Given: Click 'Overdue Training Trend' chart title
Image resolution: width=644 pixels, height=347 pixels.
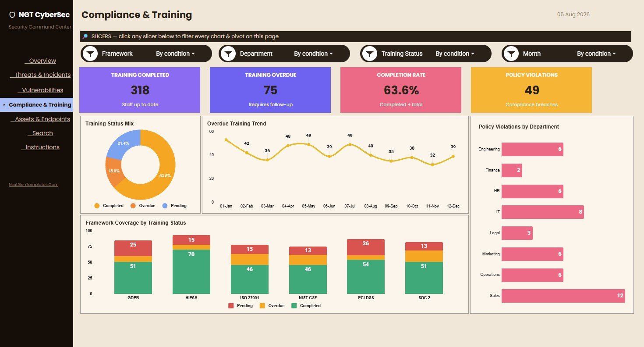Looking at the screenshot, I should (x=237, y=124).
